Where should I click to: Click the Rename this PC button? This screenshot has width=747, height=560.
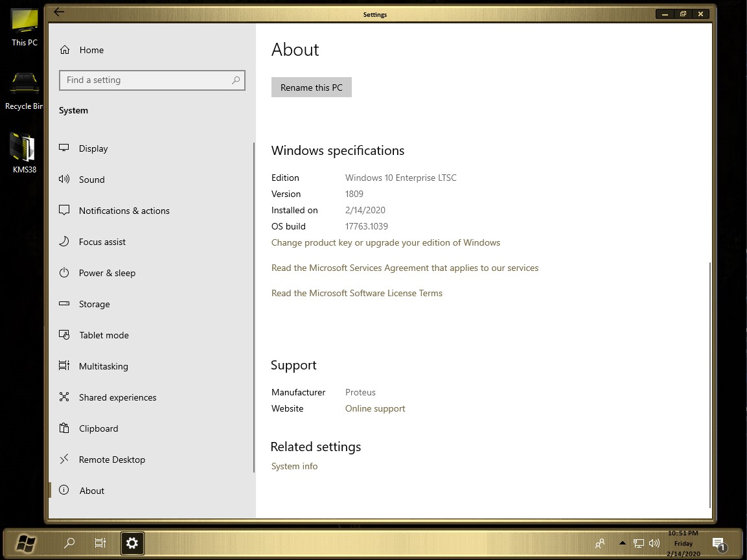[x=311, y=87]
